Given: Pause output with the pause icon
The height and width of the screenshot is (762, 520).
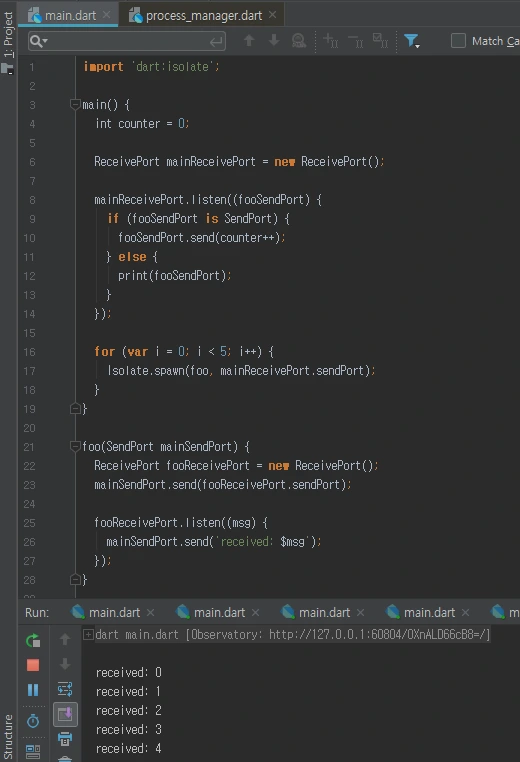Looking at the screenshot, I should [33, 690].
